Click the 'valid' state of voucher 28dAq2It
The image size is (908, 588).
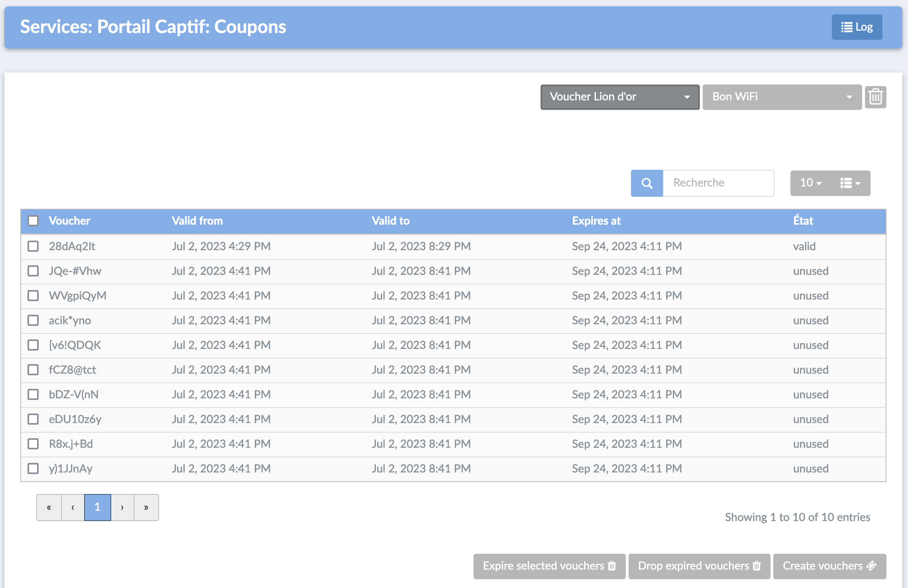pyautogui.click(x=804, y=246)
